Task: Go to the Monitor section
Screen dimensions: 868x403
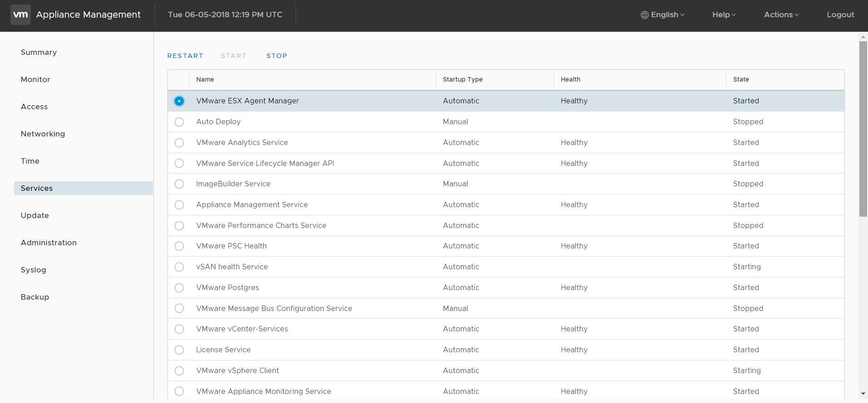Action: pos(35,79)
